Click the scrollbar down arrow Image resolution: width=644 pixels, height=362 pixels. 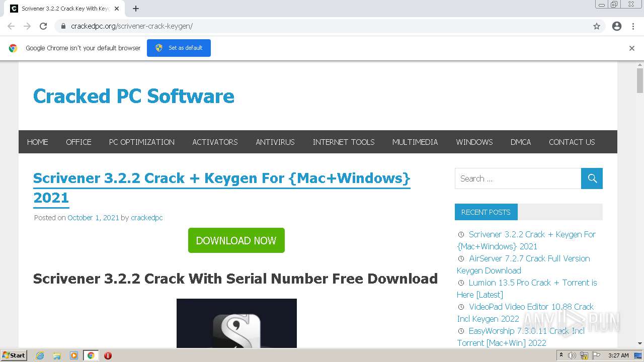[640, 343]
